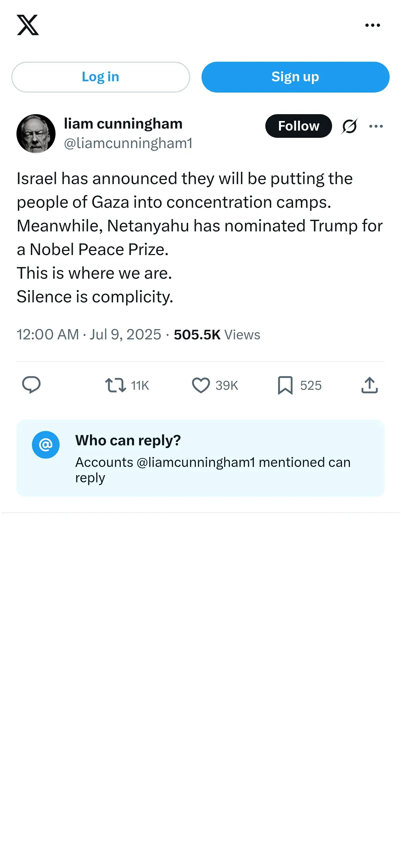The height and width of the screenshot is (868, 401).
Task: Click the "Who can reply?" heading
Action: [x=128, y=441]
